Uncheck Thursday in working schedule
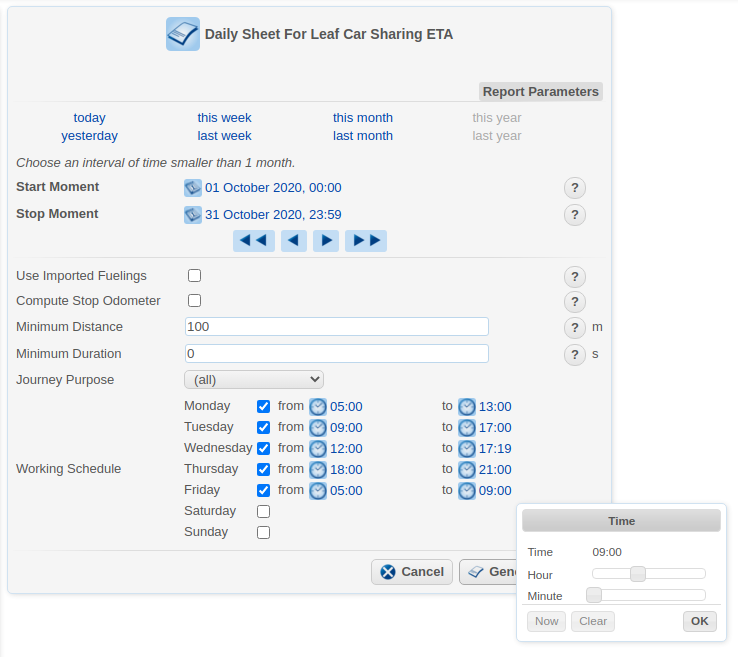 (264, 470)
